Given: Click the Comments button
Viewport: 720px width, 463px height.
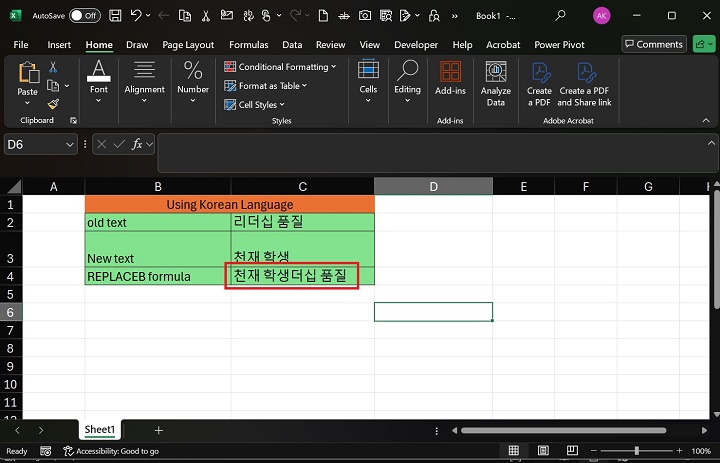Looking at the screenshot, I should 654,44.
